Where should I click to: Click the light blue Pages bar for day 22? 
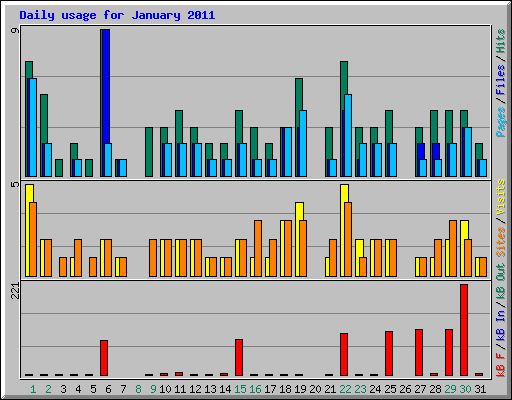(348, 136)
